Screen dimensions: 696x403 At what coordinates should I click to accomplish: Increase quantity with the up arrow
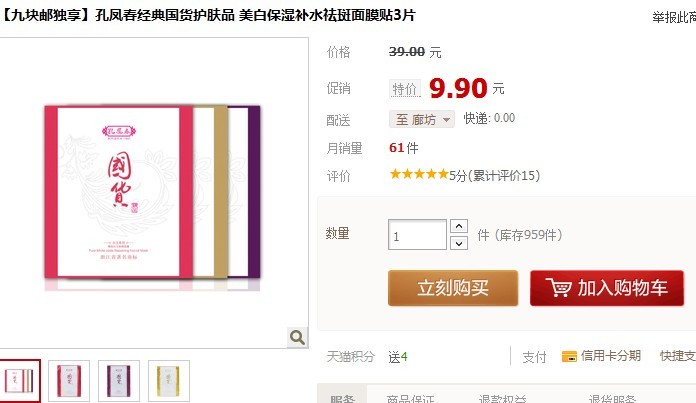459,226
